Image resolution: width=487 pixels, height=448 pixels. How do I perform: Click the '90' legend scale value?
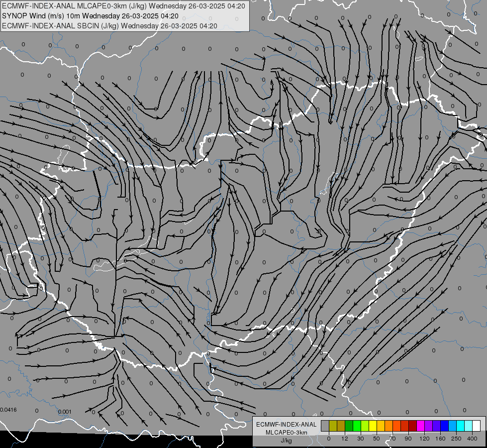(408, 439)
